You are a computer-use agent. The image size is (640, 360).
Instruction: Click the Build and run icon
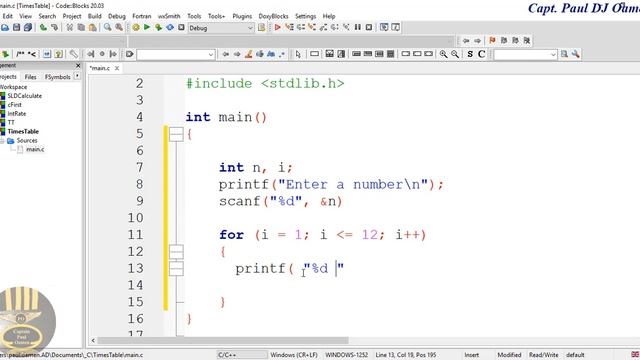158,27
